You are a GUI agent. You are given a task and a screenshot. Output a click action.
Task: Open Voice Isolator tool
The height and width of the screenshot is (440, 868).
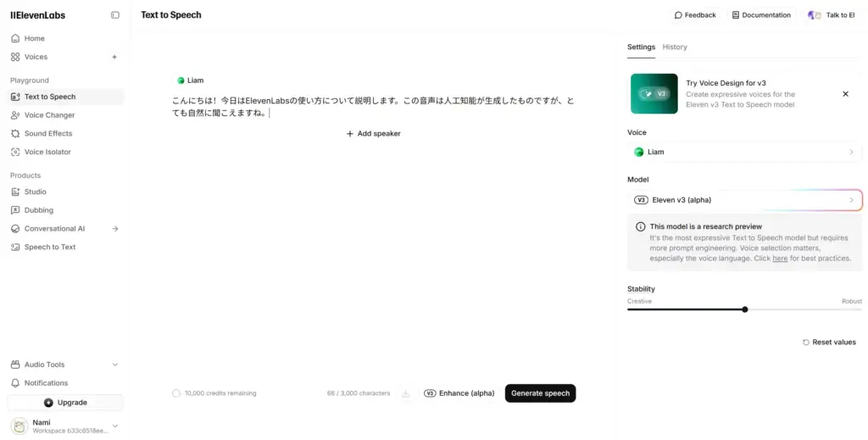[x=65, y=152]
